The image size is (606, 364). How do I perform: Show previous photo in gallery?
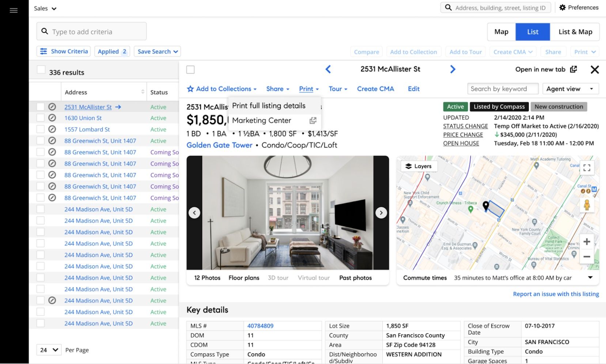194,213
